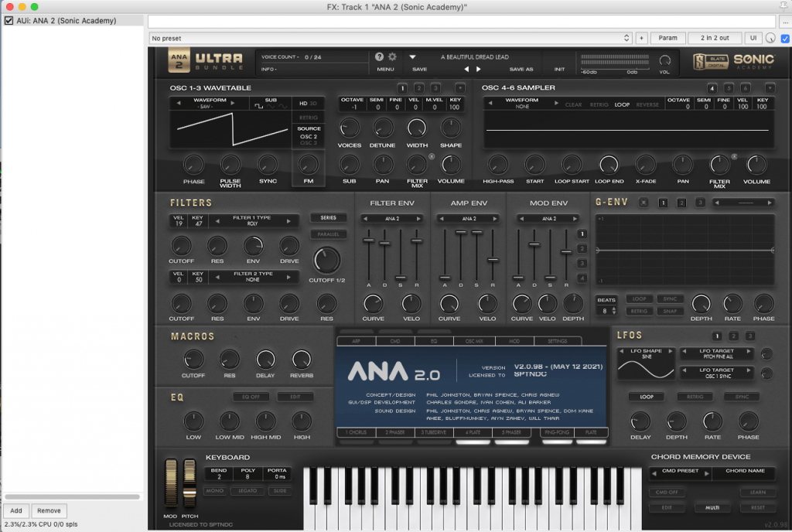The width and height of the screenshot is (792, 532).
Task: Open the preset browser dropdown triangle
Action: [413, 57]
